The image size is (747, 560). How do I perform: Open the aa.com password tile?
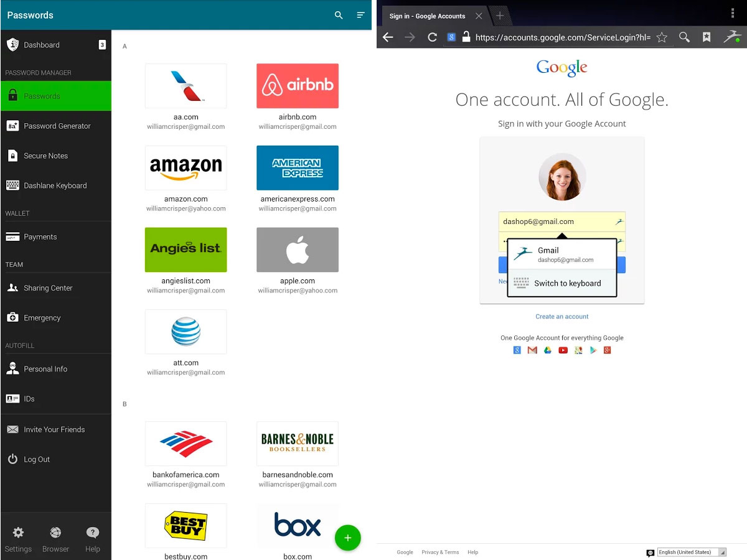tap(186, 86)
